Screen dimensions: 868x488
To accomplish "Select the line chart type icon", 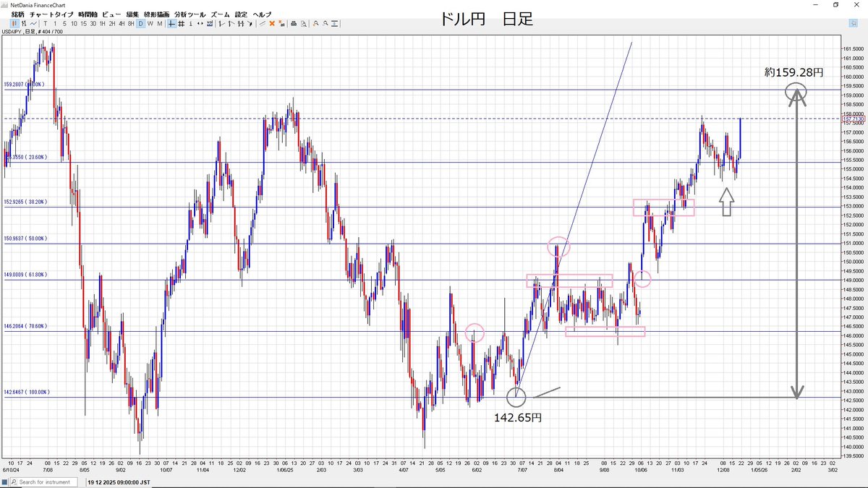I will tap(33, 23).
